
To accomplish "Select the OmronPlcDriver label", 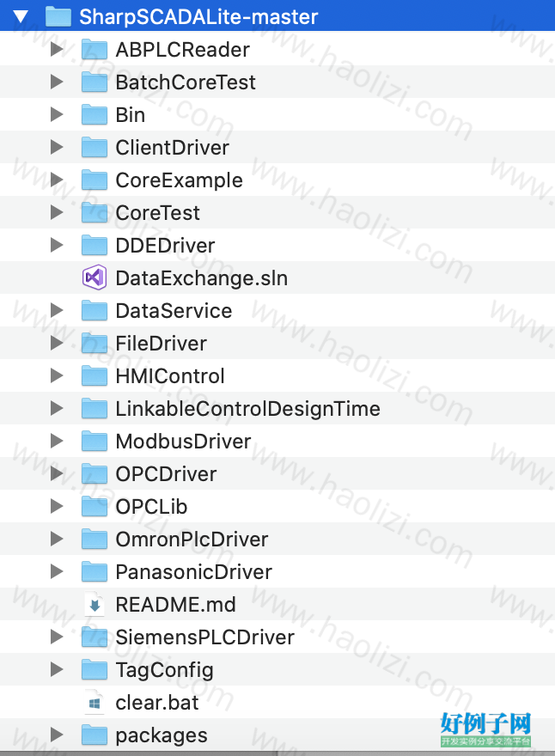I will [x=192, y=539].
